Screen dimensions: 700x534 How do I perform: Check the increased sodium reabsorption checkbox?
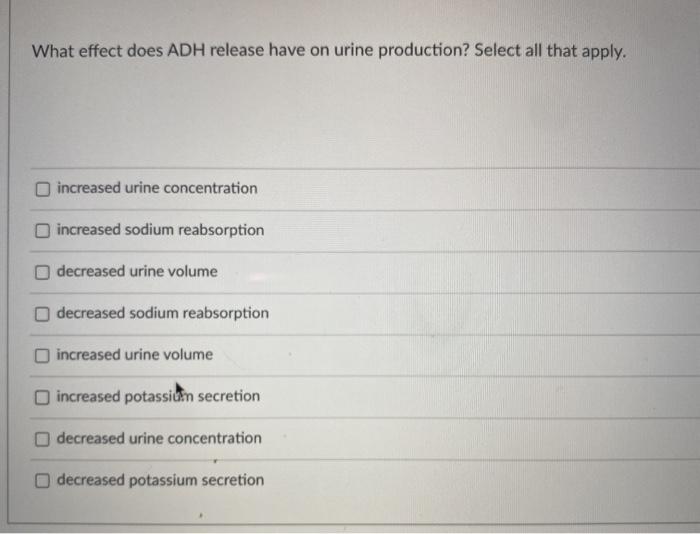pos(42,231)
